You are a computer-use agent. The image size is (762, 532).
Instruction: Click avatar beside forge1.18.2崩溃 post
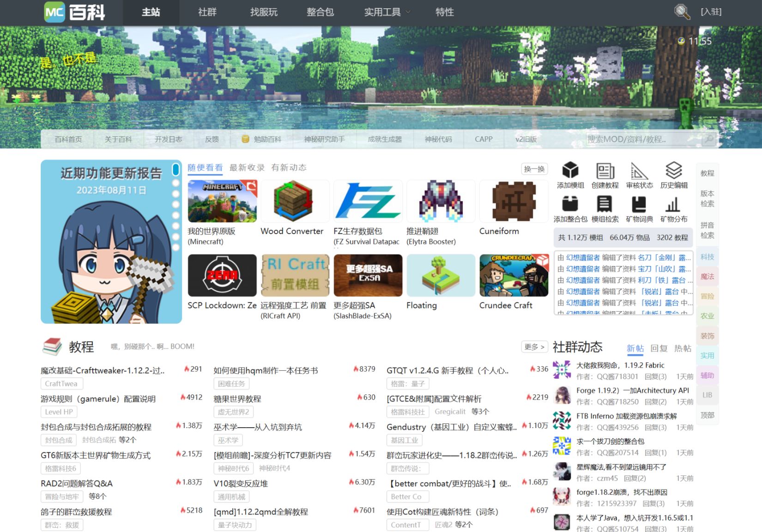[562, 497]
